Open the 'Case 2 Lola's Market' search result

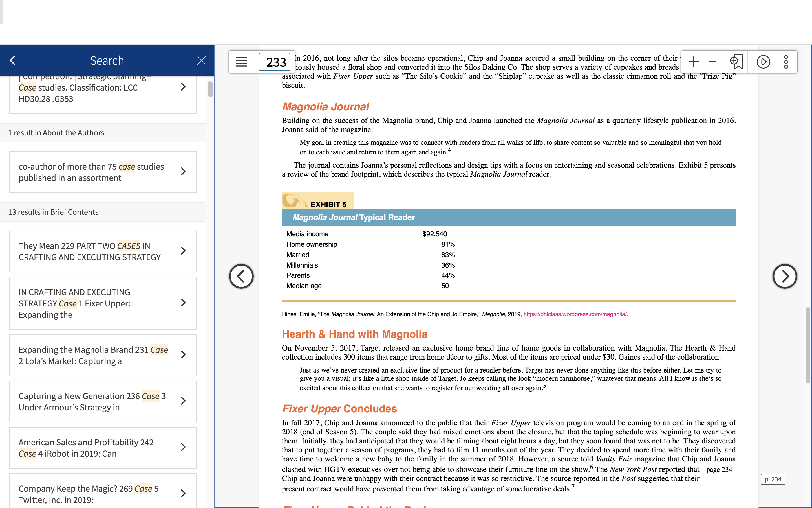coord(103,355)
